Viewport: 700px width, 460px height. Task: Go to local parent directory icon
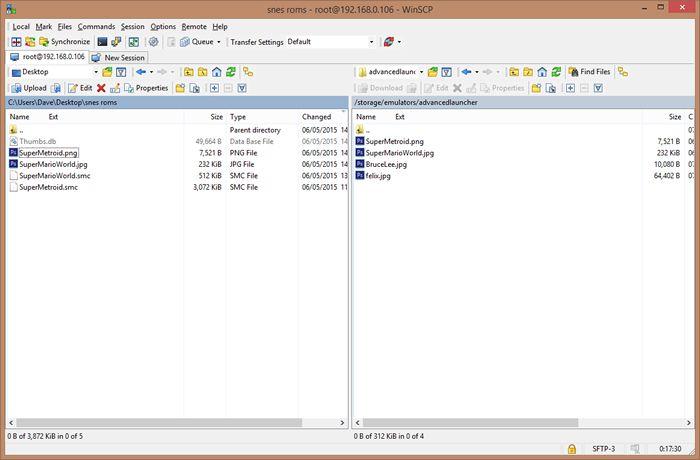pos(189,72)
